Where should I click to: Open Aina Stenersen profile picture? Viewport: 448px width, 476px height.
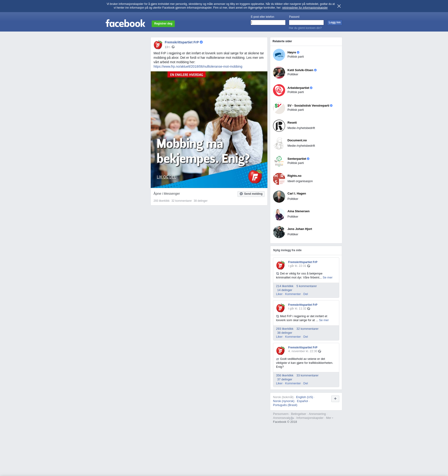pyautogui.click(x=279, y=214)
